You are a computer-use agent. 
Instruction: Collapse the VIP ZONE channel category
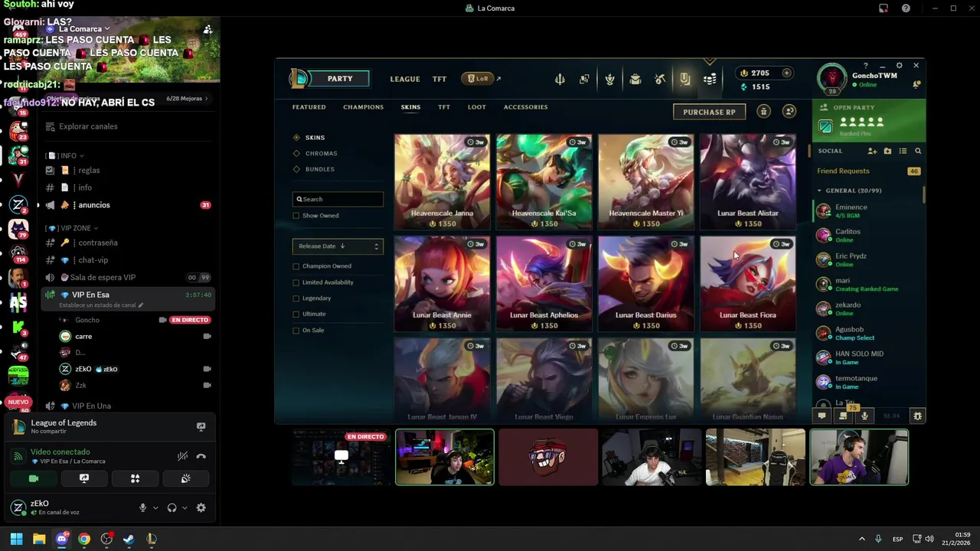tap(71, 228)
